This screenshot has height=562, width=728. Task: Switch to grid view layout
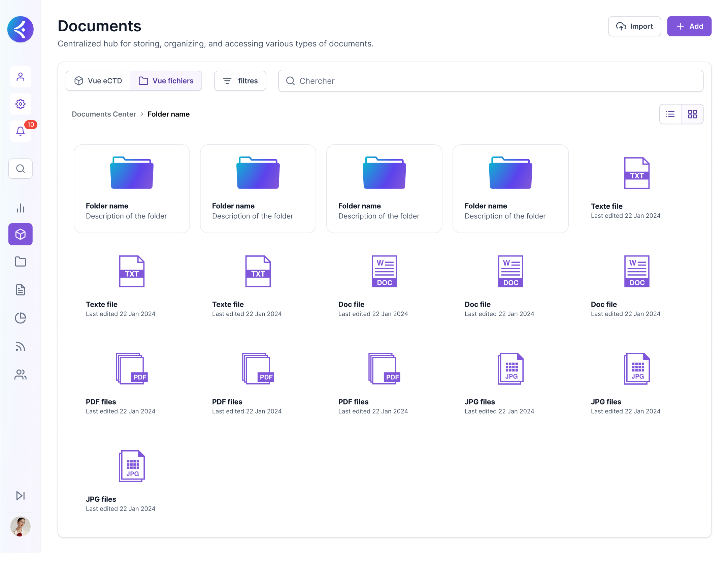point(692,114)
